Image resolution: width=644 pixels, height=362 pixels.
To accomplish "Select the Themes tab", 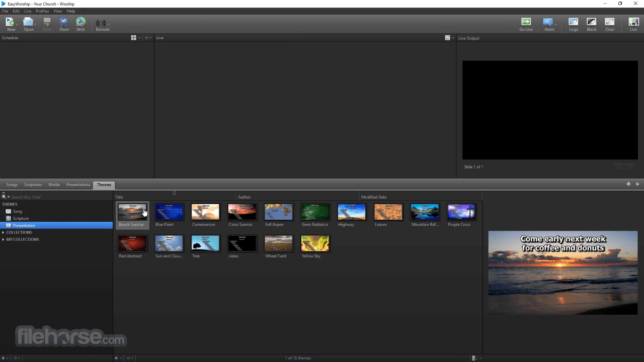I will [104, 185].
